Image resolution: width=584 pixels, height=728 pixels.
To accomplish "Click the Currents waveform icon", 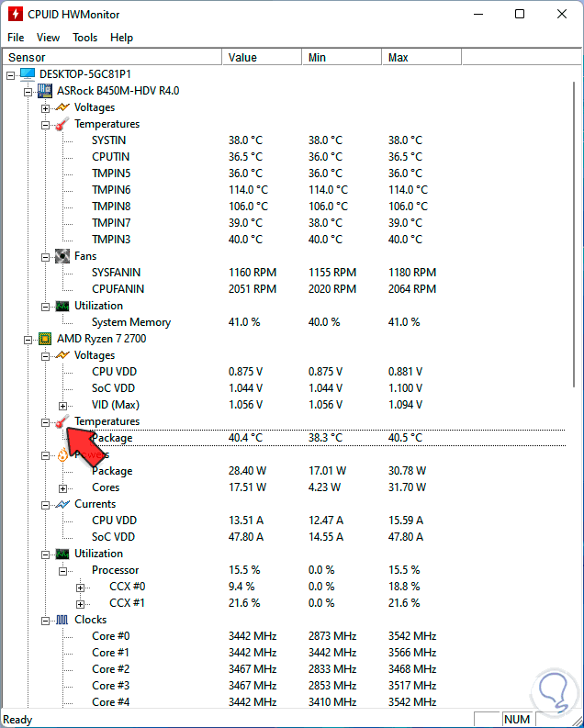I will 62,504.
